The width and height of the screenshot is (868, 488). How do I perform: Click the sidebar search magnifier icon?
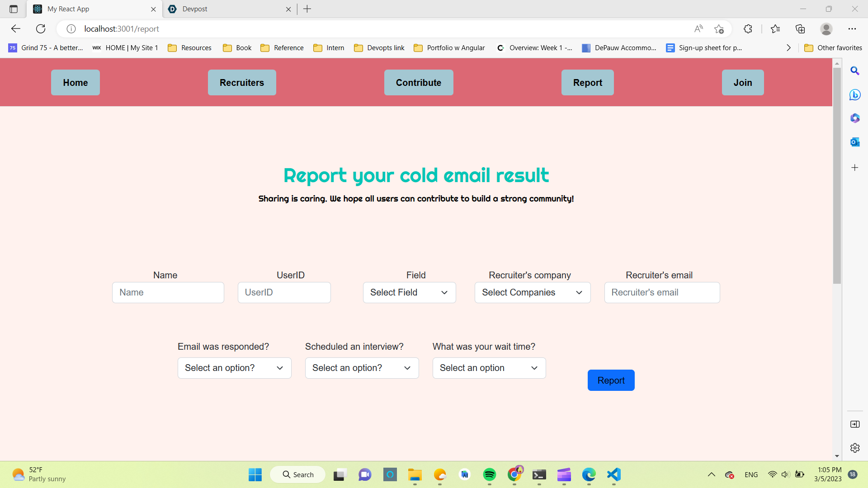point(854,71)
